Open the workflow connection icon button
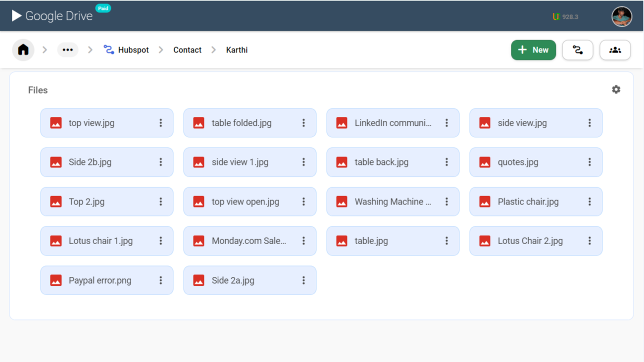 point(577,50)
